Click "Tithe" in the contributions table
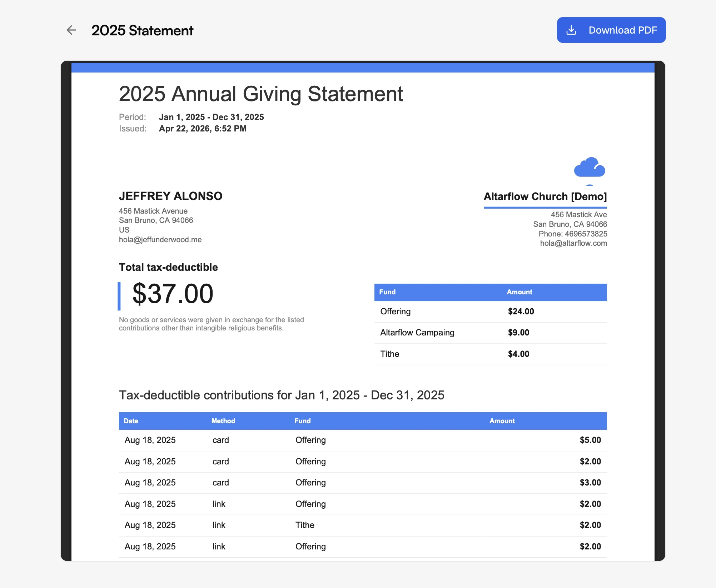The height and width of the screenshot is (588, 716). (305, 525)
